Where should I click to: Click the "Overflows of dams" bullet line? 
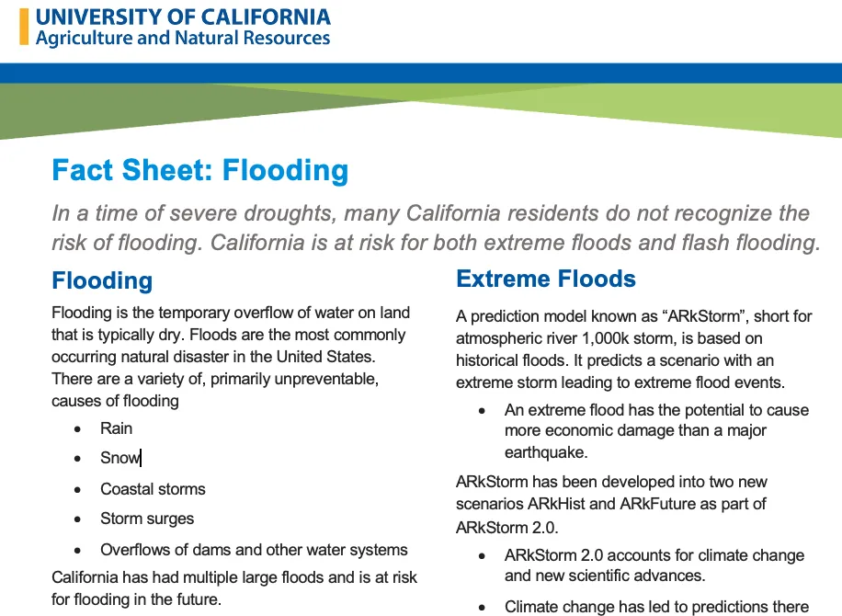(254, 550)
